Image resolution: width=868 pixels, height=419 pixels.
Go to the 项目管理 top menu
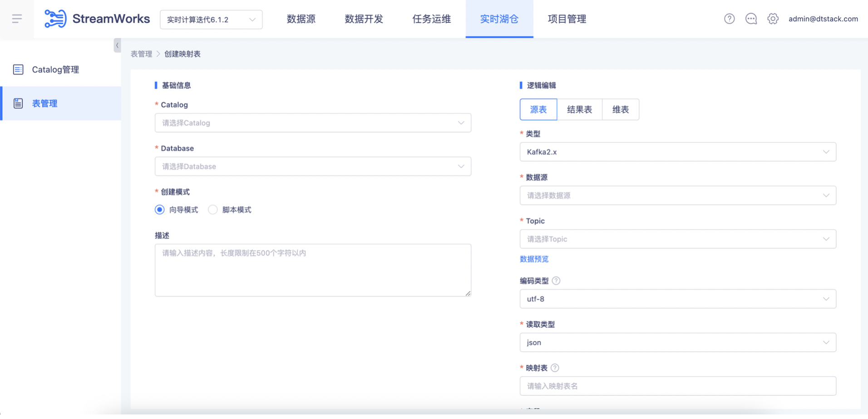pos(567,19)
